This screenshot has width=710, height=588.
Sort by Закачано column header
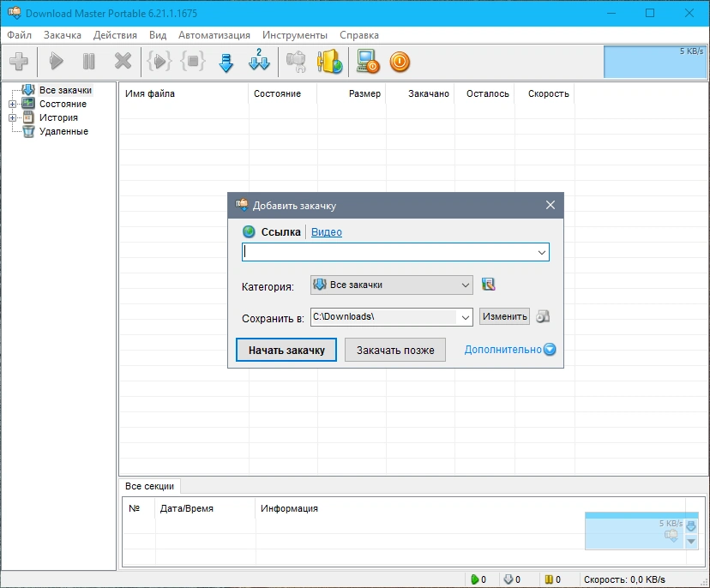[x=420, y=93]
